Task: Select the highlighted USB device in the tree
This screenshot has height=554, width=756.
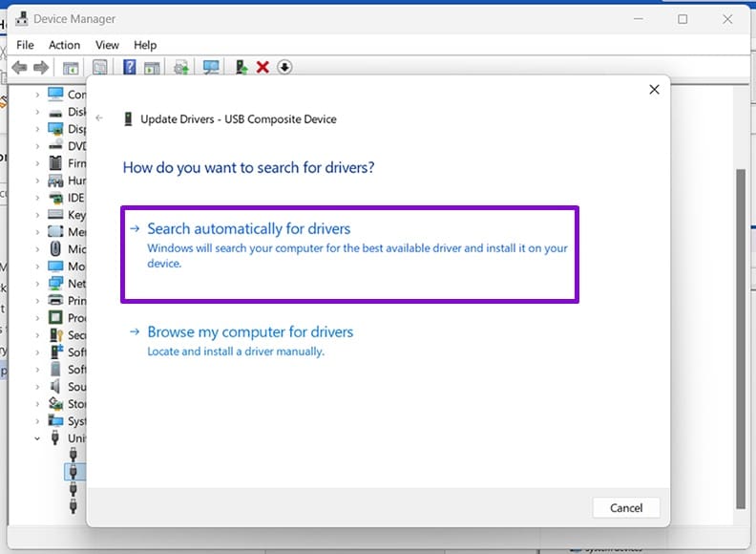Action: pos(73,472)
